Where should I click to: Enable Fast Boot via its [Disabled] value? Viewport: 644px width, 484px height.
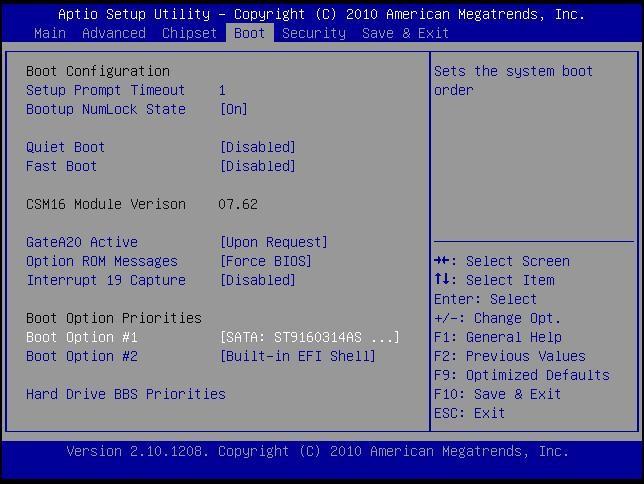coord(257,166)
